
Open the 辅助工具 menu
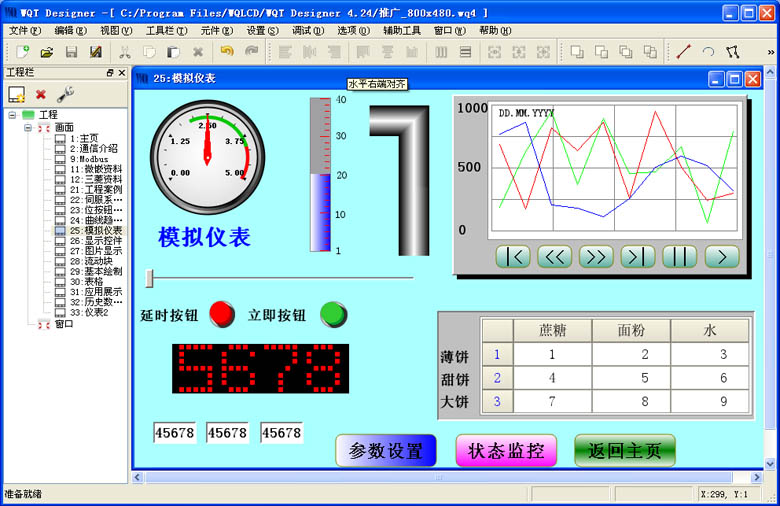pos(402,30)
